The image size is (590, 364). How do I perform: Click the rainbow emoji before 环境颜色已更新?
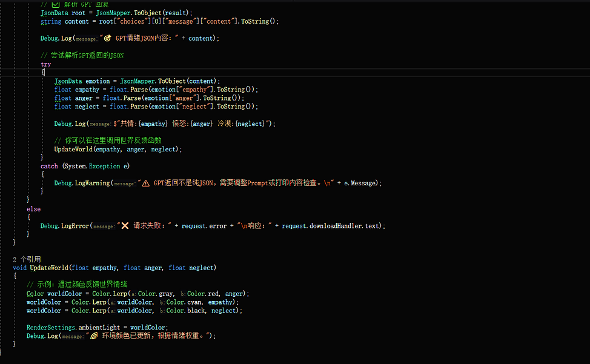tap(94, 336)
